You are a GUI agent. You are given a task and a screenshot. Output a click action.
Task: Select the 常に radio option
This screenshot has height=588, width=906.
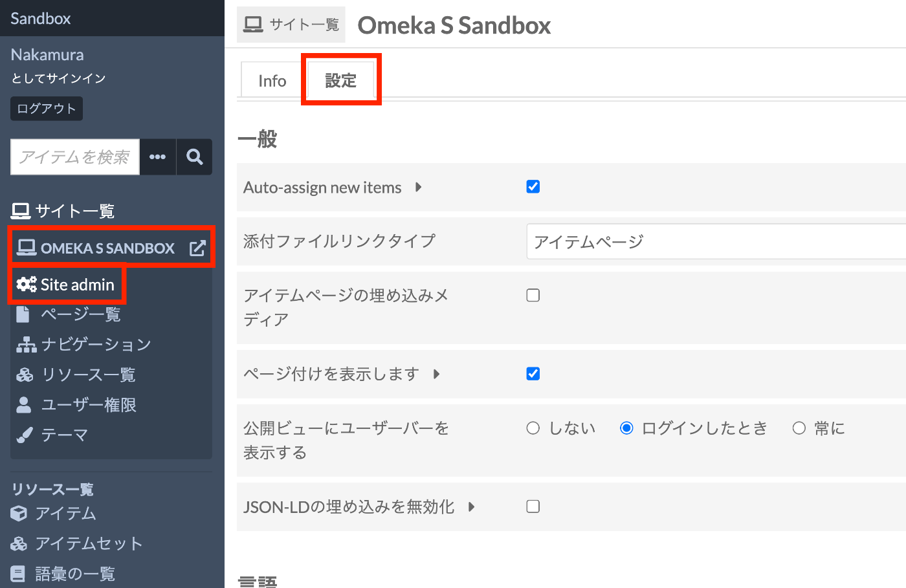point(799,428)
